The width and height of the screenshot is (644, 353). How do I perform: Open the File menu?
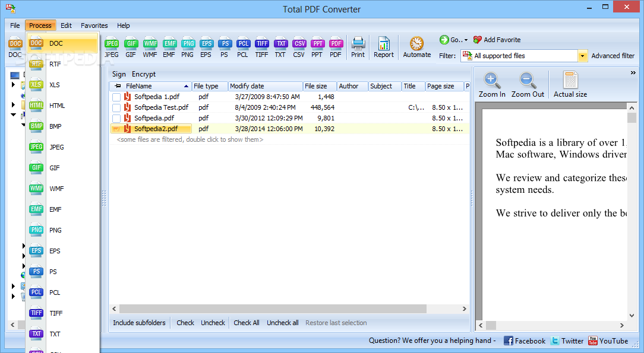tap(15, 26)
